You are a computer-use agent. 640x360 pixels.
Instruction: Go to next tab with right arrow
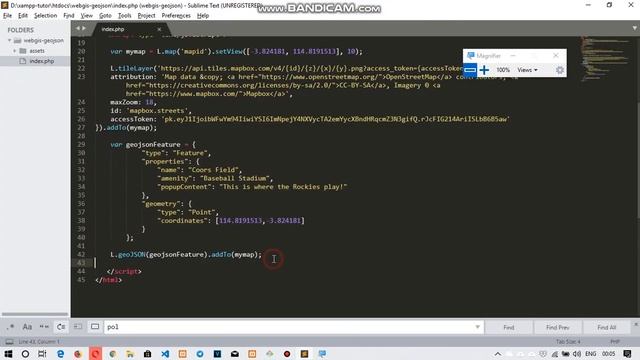(x=84, y=28)
